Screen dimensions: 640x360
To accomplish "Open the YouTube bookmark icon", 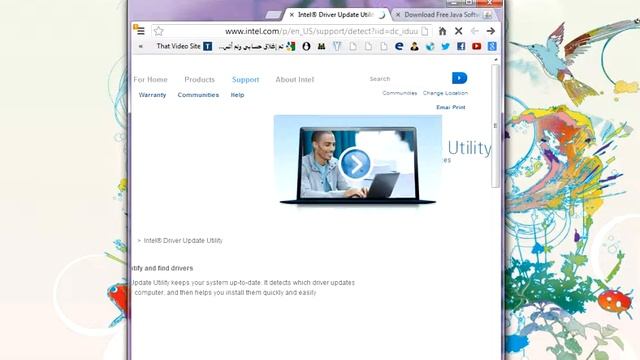I will coord(476,47).
